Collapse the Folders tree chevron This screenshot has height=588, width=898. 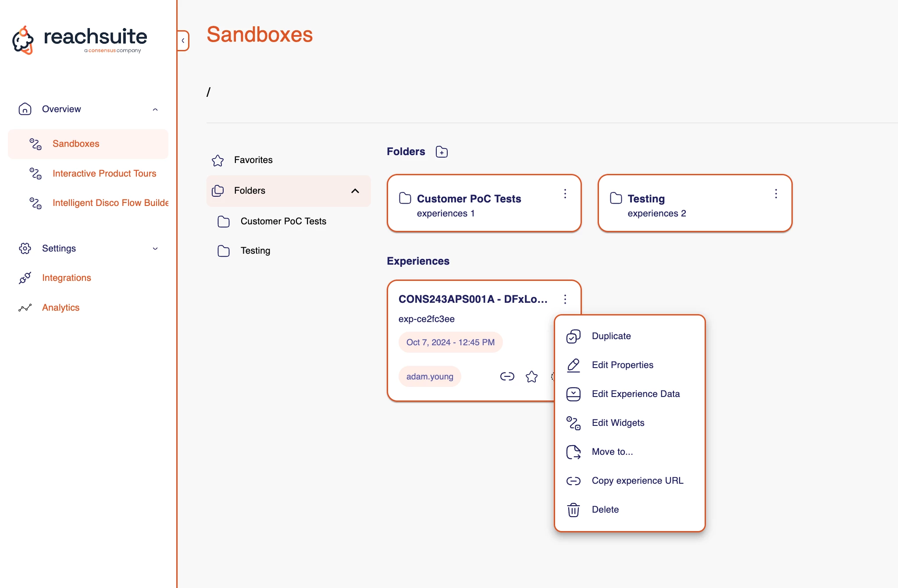(x=355, y=191)
